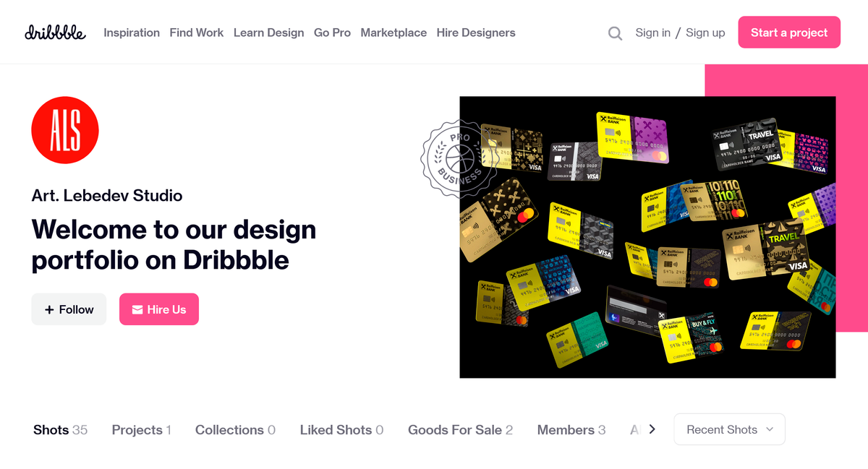The image size is (868, 469).
Task: Open the Raiffeisen bank cards shot image
Action: tap(647, 237)
